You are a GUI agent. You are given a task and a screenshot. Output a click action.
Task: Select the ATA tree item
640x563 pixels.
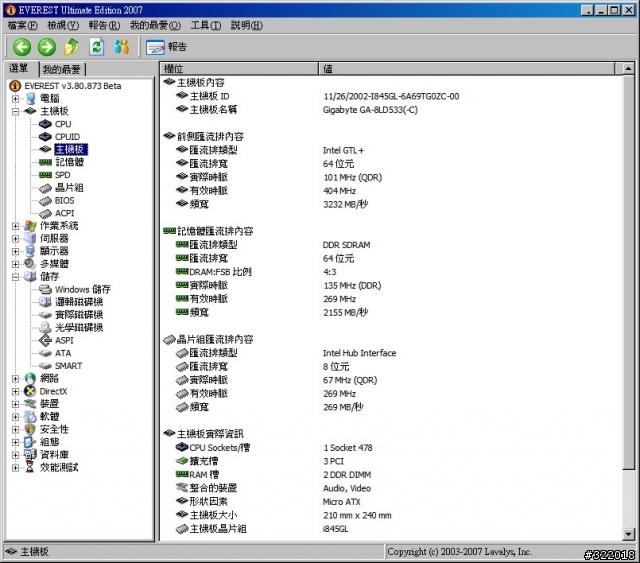(63, 353)
